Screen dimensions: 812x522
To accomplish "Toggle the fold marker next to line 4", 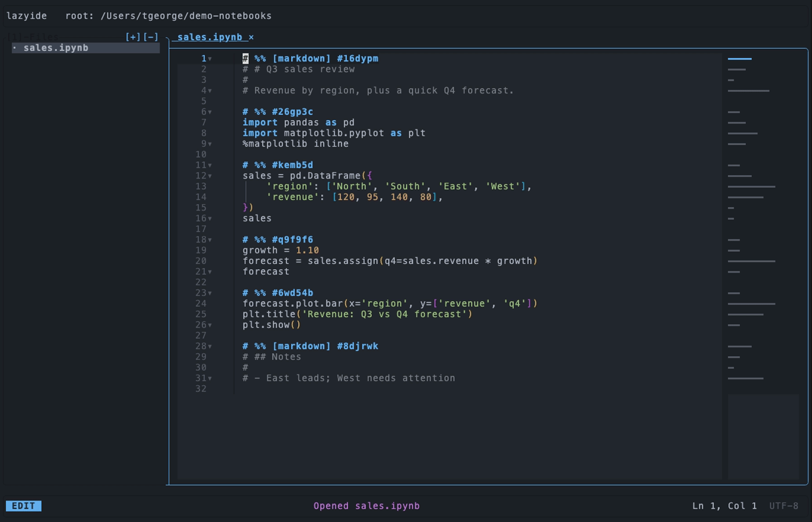I will click(x=210, y=90).
